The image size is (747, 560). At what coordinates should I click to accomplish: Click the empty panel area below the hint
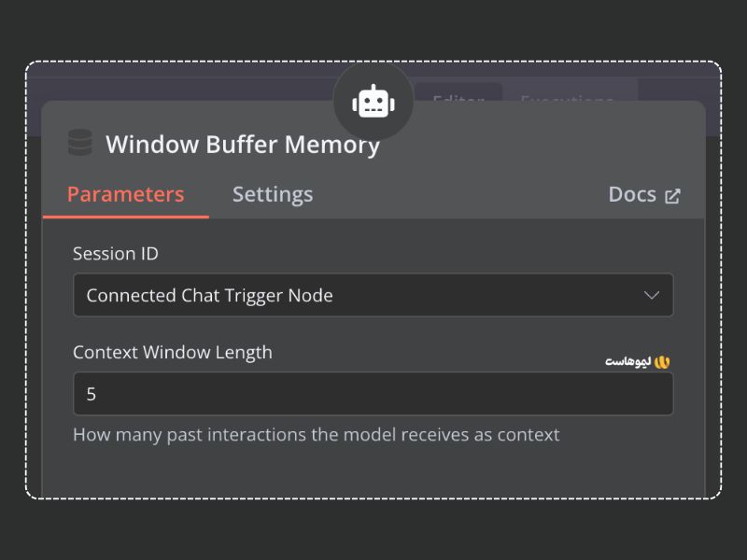pyautogui.click(x=373, y=471)
